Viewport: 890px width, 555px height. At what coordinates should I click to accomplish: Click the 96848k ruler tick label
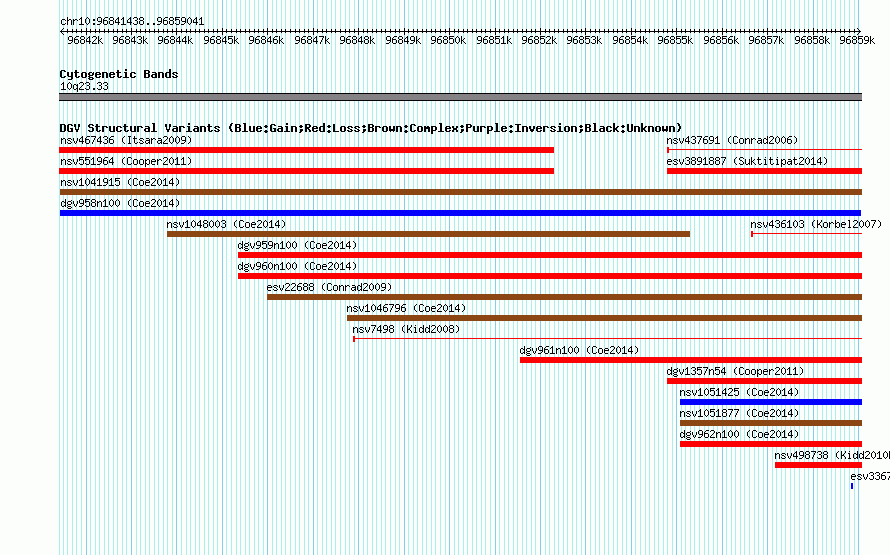357,40
